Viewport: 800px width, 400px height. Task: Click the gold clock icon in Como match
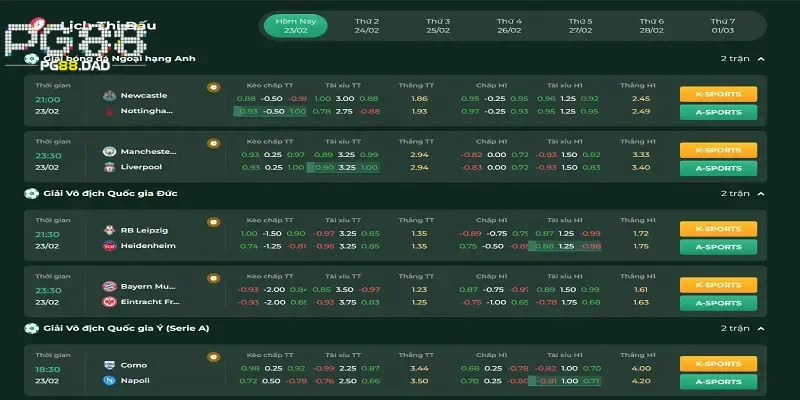pyautogui.click(x=213, y=357)
